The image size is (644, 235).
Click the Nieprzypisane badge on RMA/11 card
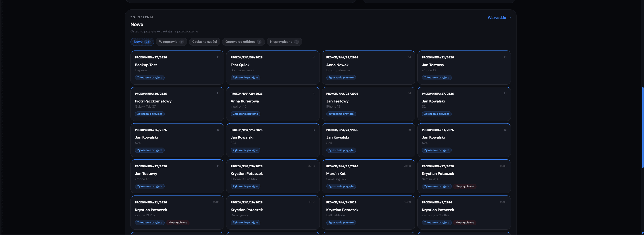click(x=178, y=223)
